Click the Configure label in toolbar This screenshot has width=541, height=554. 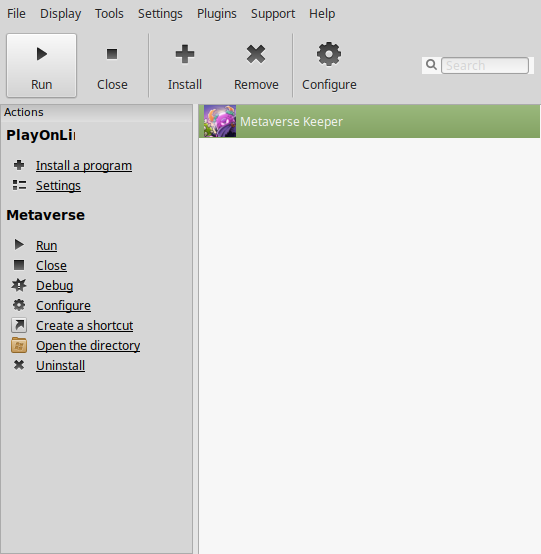pyautogui.click(x=329, y=85)
